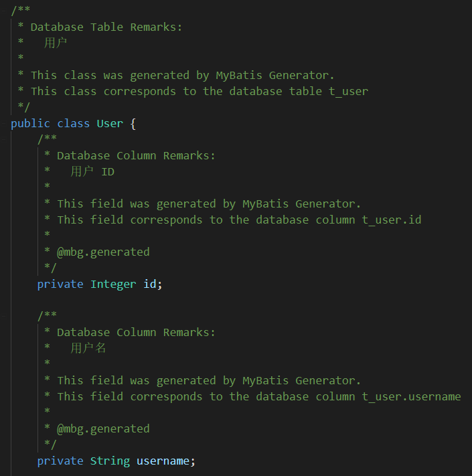Click @mbg.generated tag above the id field
The image size is (472, 476).
[x=103, y=252]
